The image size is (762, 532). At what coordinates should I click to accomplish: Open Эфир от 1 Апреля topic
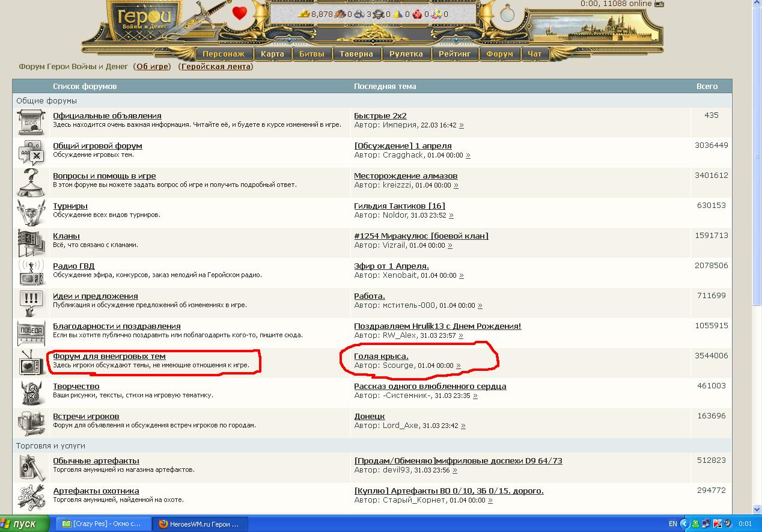[x=391, y=266]
